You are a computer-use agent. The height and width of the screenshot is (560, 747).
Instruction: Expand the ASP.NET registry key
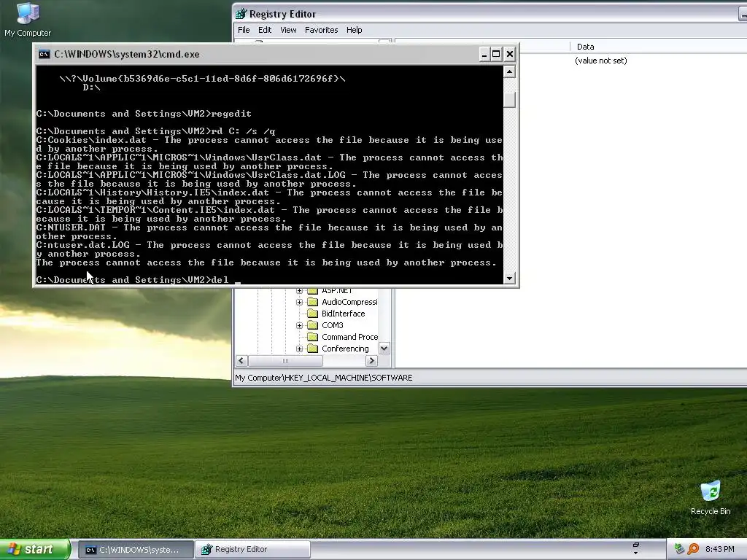[x=299, y=290]
